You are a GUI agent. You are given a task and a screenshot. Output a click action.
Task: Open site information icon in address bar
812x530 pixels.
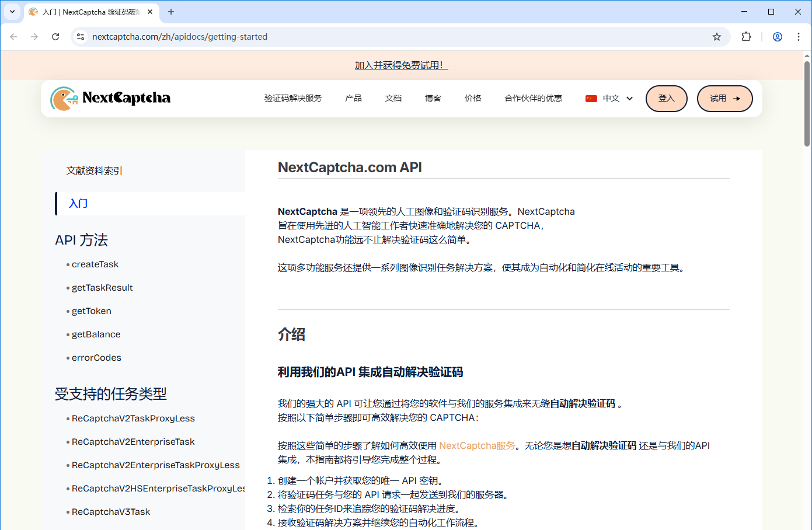(x=81, y=37)
